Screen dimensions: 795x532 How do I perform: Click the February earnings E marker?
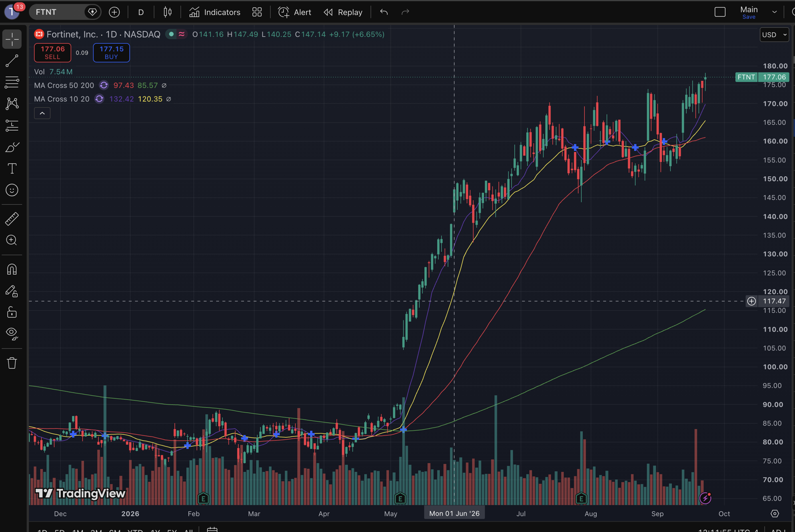(x=203, y=498)
